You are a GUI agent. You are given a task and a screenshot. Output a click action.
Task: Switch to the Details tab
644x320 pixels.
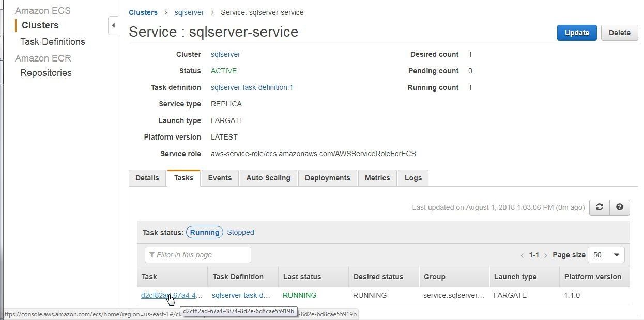click(x=147, y=178)
